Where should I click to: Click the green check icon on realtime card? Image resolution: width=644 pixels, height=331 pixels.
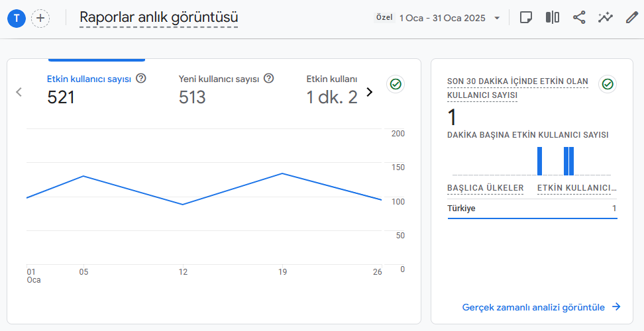608,84
